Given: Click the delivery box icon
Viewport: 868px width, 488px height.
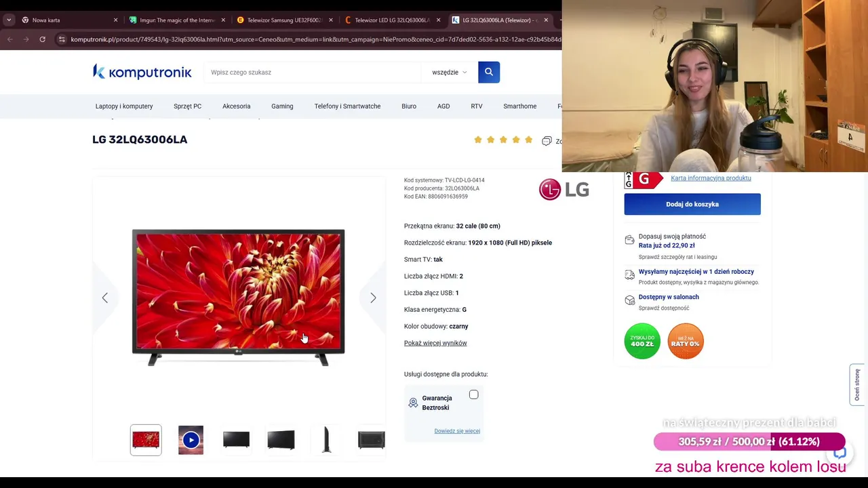Looking at the screenshot, I should pyautogui.click(x=629, y=275).
